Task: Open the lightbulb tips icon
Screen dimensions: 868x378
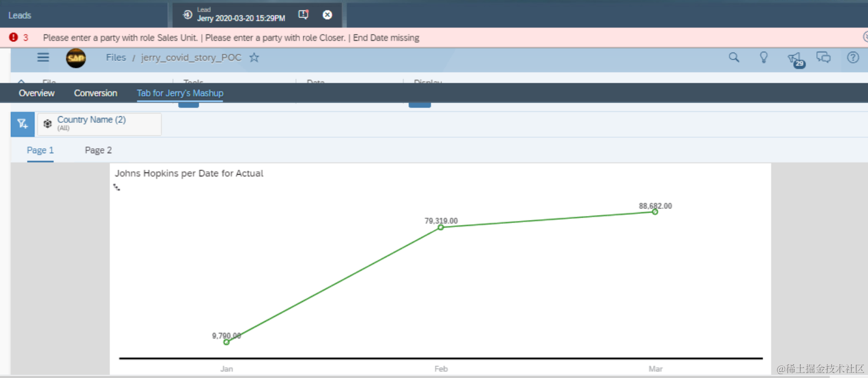Action: click(x=763, y=57)
